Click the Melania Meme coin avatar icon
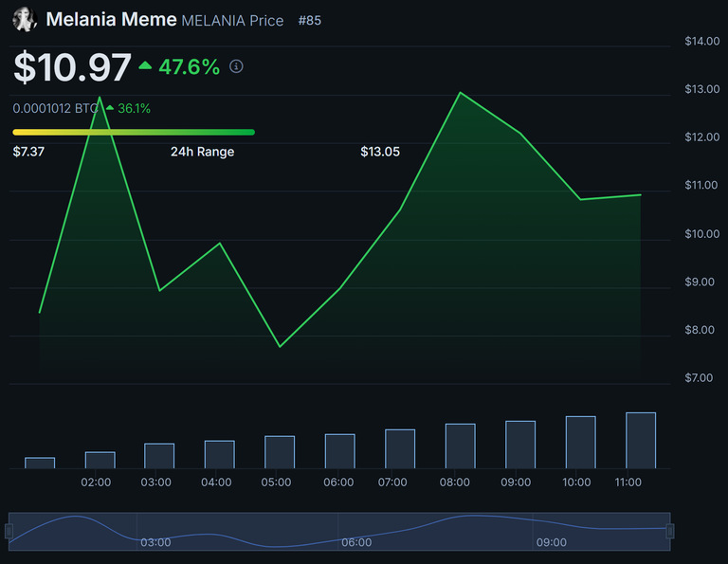 tap(25, 19)
